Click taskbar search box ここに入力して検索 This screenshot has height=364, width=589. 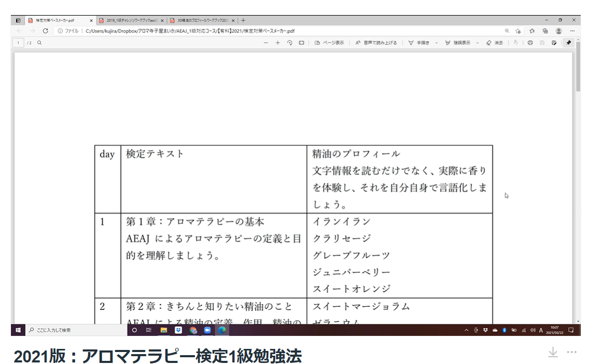tap(76, 330)
